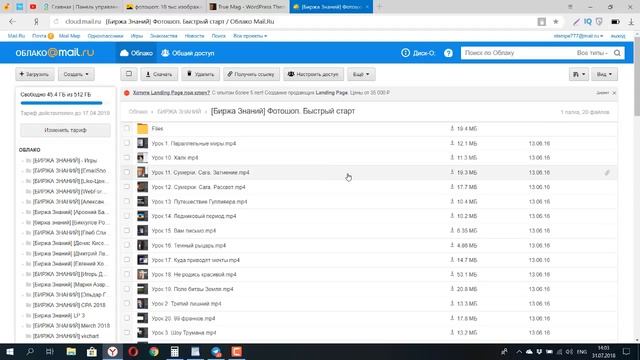This screenshot has height=360, width=640.
Task: Click the browser back arrow
Action: (12, 22)
